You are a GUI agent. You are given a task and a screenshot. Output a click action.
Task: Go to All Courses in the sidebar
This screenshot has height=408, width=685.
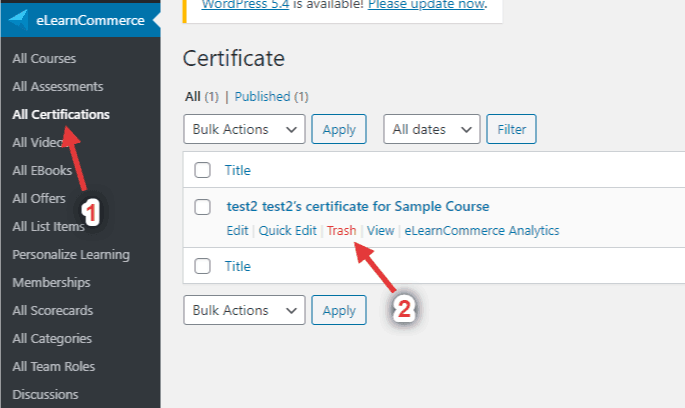point(44,59)
